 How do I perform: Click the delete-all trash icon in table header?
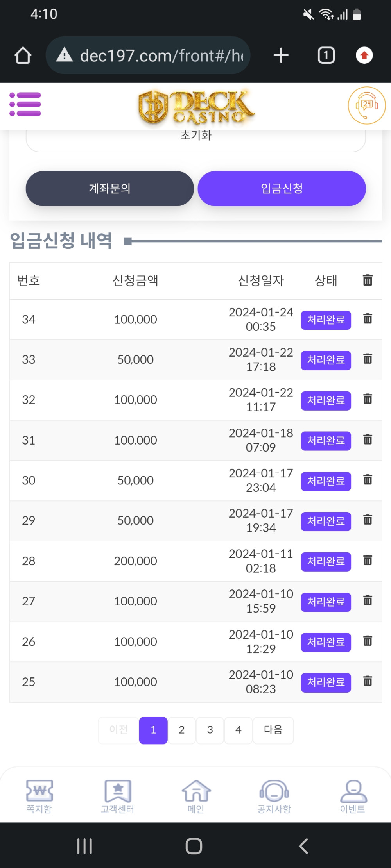tap(368, 280)
